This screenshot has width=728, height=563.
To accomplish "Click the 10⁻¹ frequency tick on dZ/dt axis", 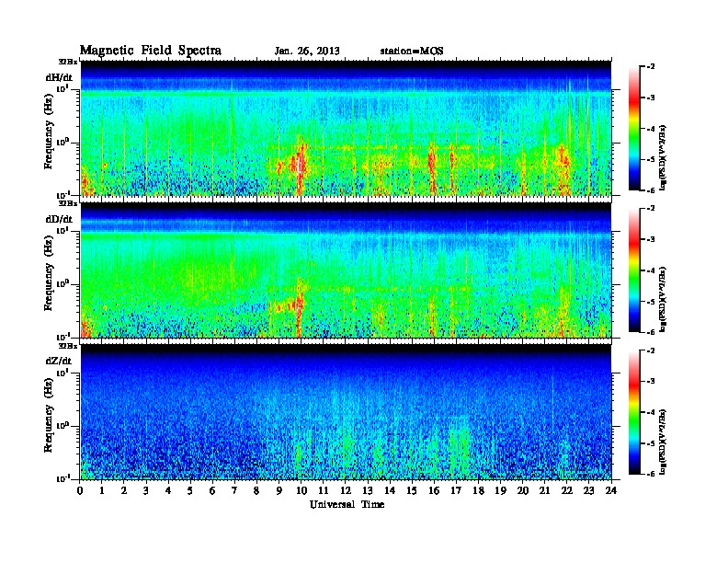I will pyautogui.click(x=63, y=478).
